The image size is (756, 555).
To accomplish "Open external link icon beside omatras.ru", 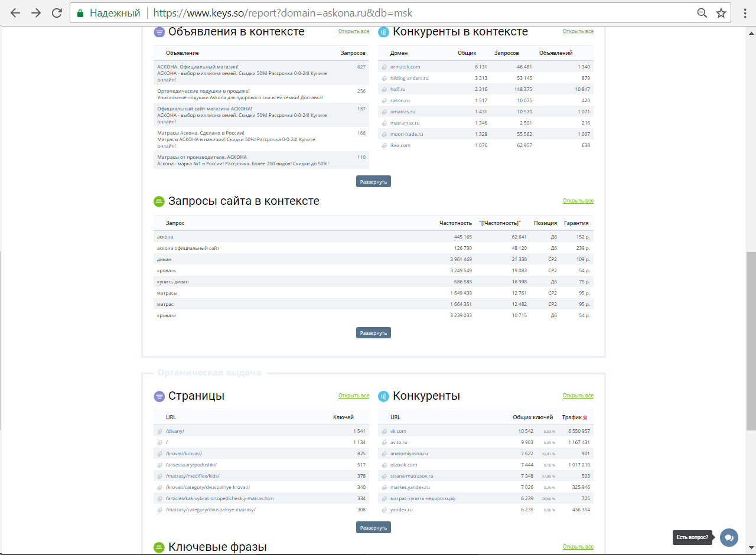I will 384,112.
